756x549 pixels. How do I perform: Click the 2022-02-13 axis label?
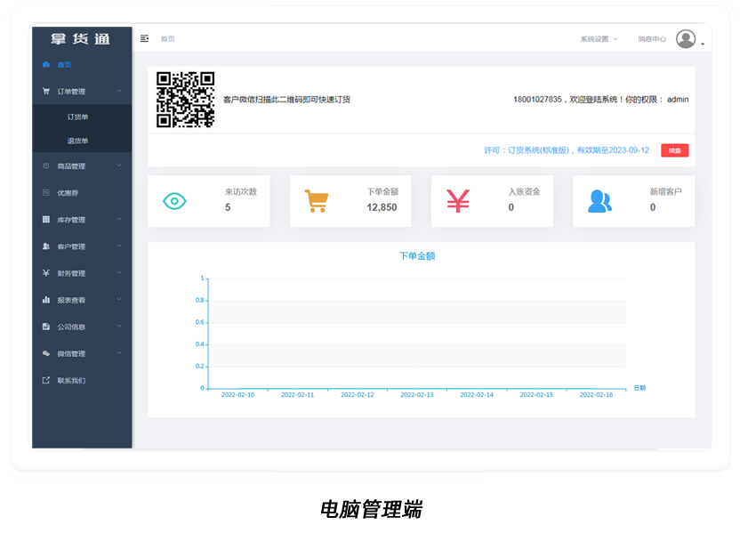pos(417,395)
